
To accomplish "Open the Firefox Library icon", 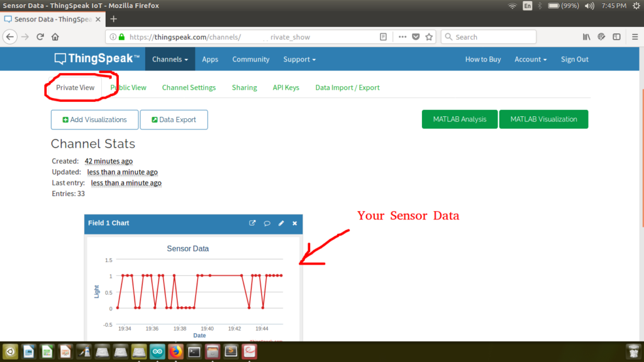I will pyautogui.click(x=587, y=37).
